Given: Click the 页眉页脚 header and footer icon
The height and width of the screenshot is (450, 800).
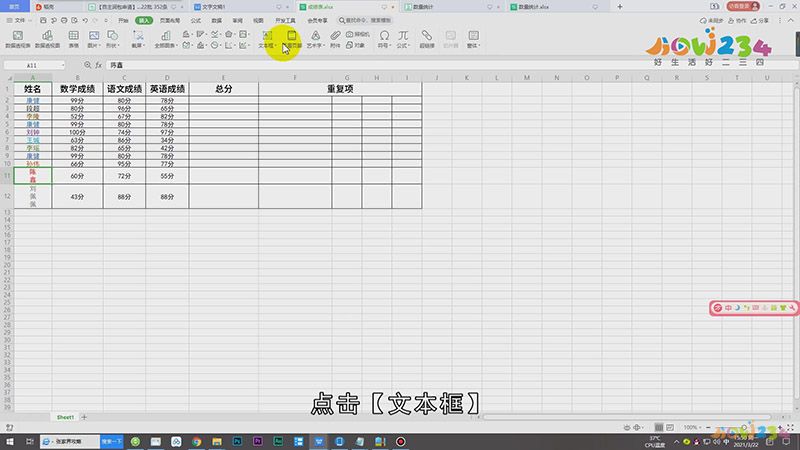Looking at the screenshot, I should [292, 39].
